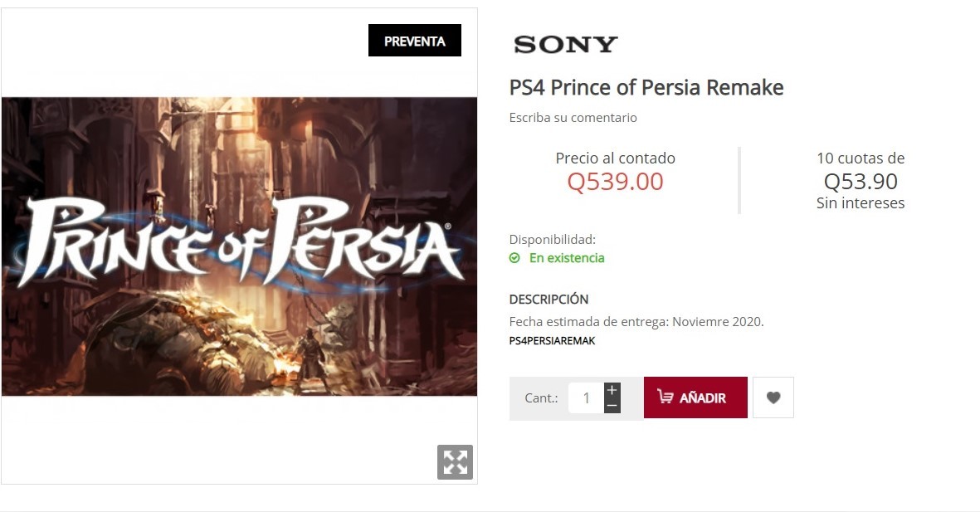
Task: Add product to wishlist heart icon
Action: (x=773, y=397)
